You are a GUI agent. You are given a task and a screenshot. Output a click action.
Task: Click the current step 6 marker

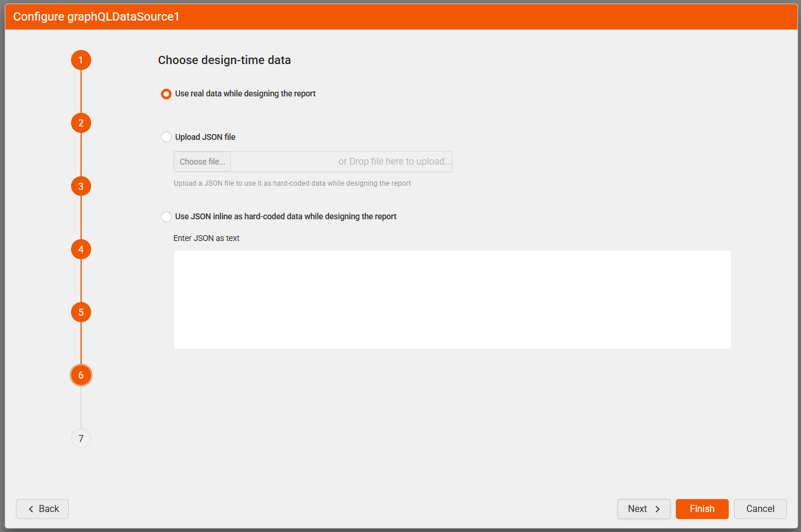(81, 375)
